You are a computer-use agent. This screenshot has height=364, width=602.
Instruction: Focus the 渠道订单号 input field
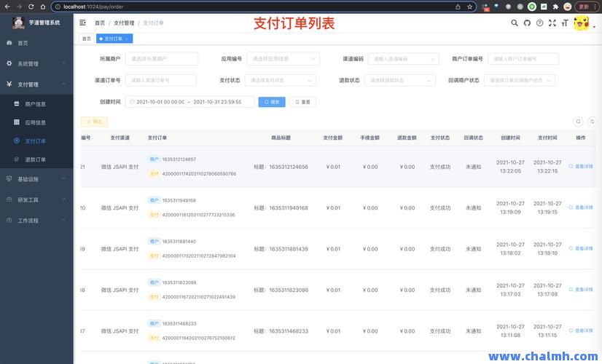point(161,80)
